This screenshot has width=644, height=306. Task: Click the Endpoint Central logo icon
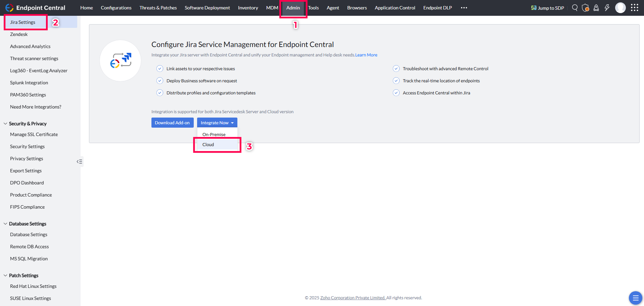click(9, 8)
